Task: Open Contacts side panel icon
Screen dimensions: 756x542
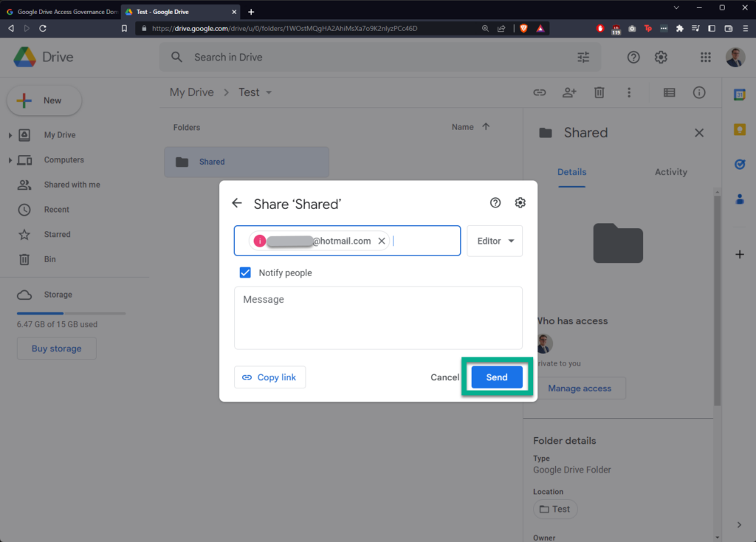Action: [740, 199]
